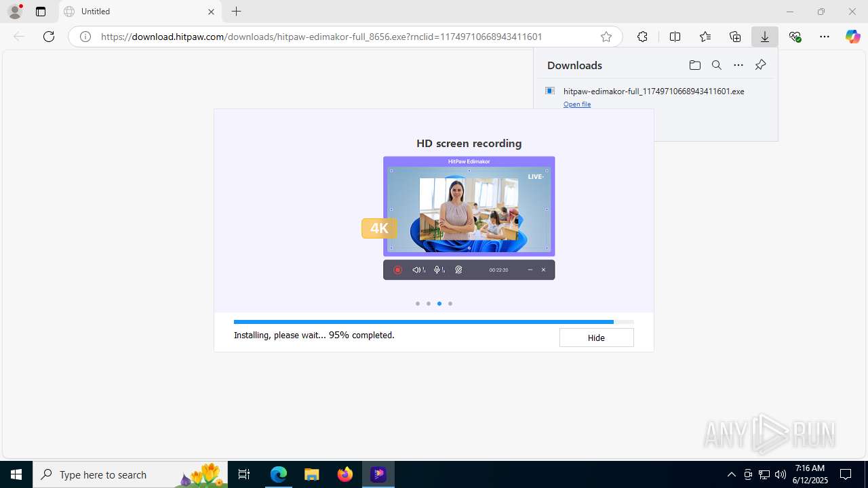868x488 pixels.
Task: Open HitPaw Edimakor installer taskbar icon
Action: (x=378, y=474)
